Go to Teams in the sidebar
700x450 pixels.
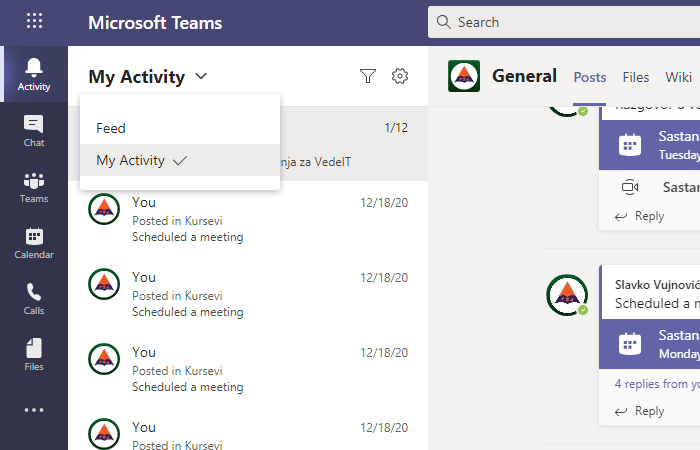34,186
